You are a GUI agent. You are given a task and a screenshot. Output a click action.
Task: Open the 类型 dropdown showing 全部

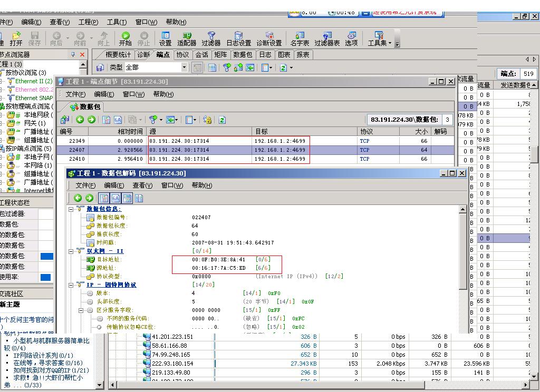pyautogui.click(x=184, y=67)
